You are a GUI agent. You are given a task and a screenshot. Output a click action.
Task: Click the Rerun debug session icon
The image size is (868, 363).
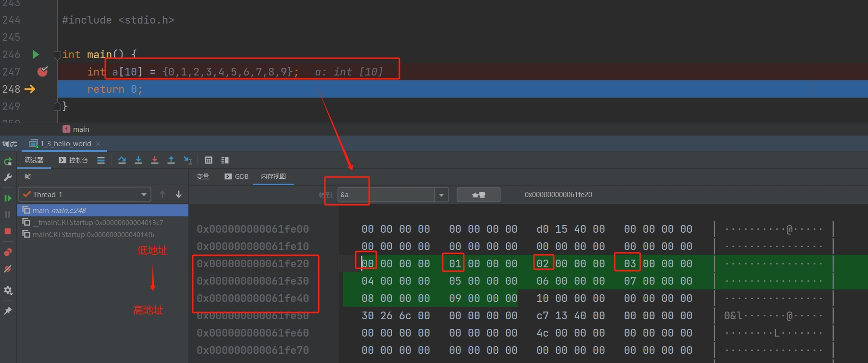(x=8, y=162)
